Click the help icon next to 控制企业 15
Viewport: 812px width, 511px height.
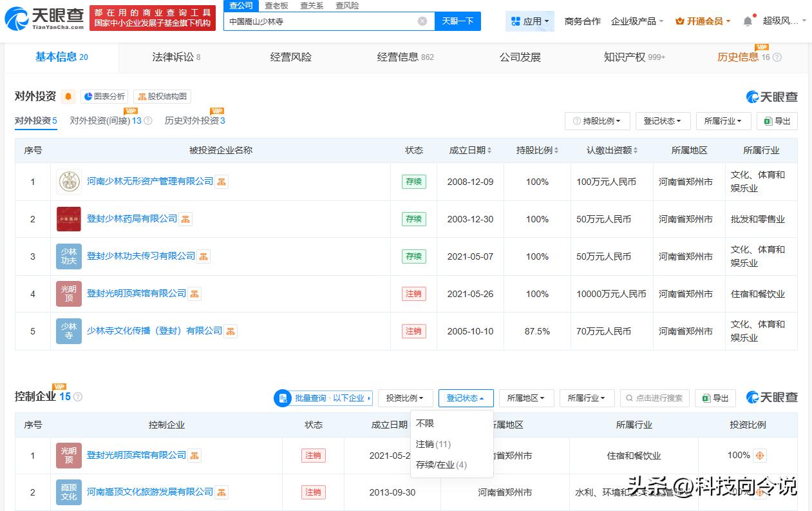pos(78,397)
